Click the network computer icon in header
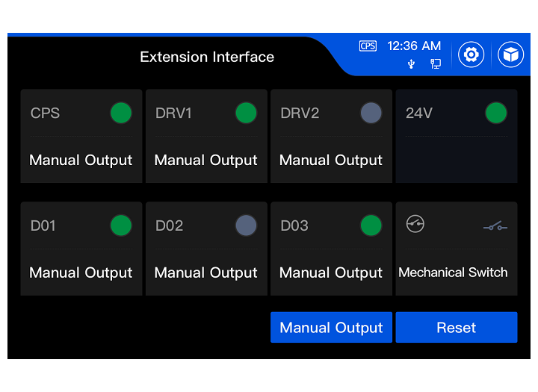The image size is (538, 392). (436, 63)
